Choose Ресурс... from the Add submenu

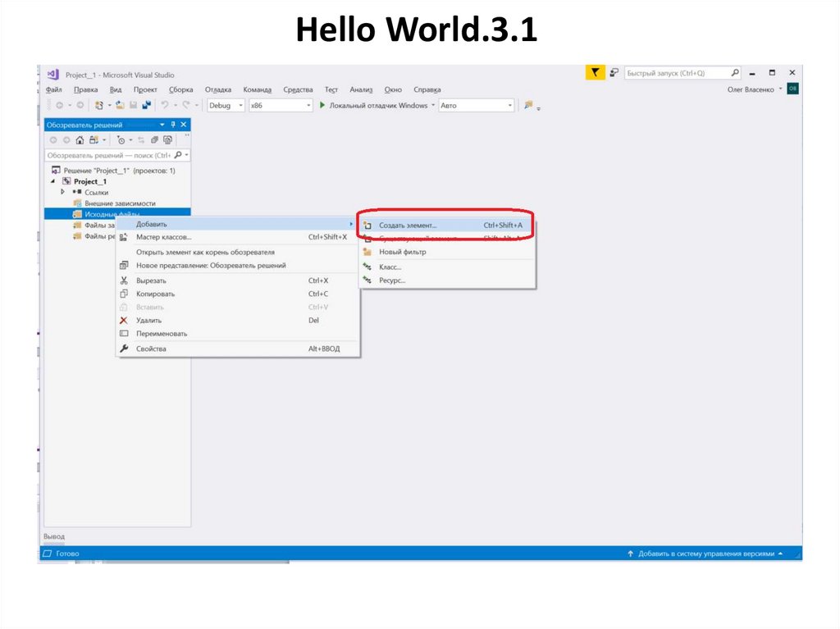point(447,280)
